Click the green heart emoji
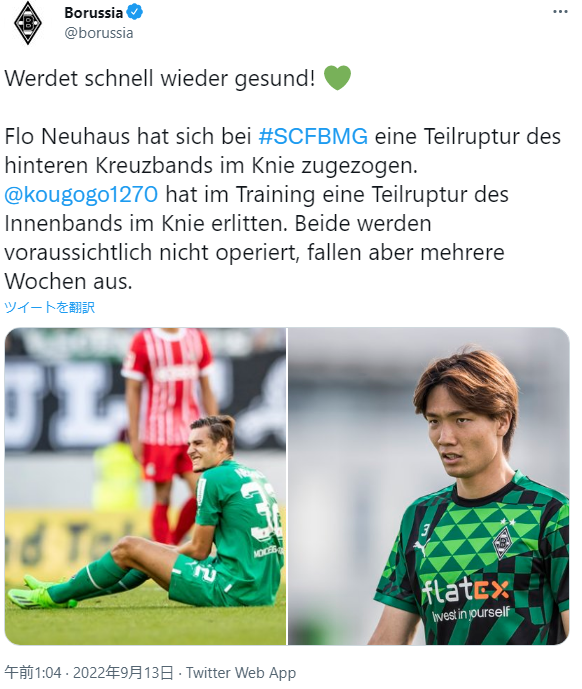Viewport: 582px width, 689px height. 337,78
